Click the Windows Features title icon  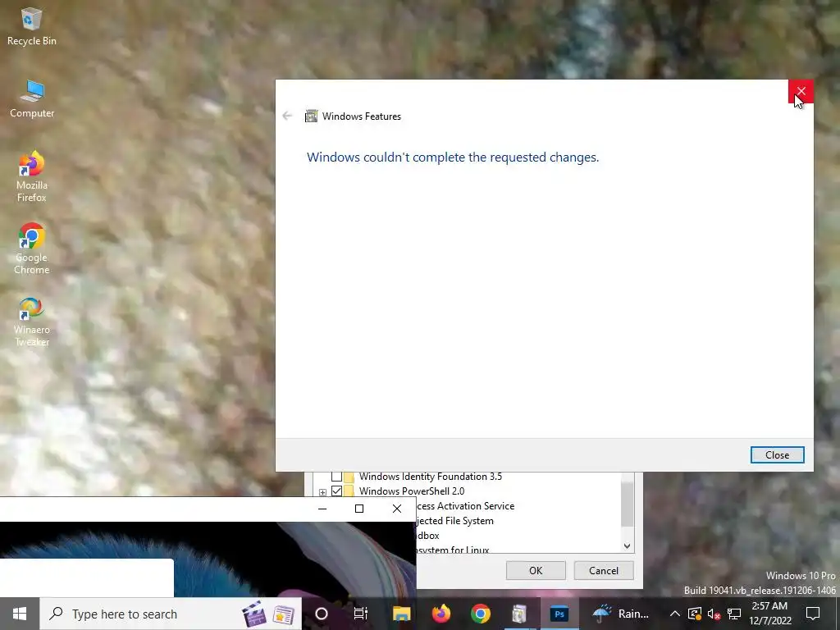pos(311,116)
